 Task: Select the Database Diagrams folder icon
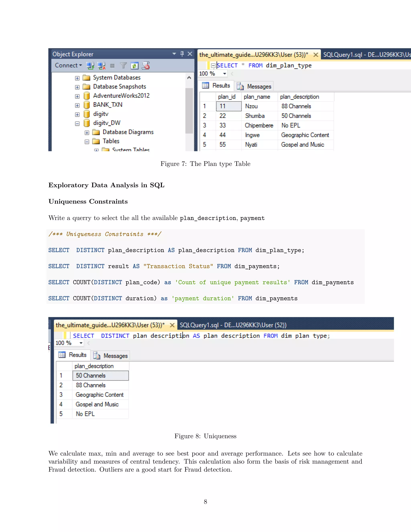click(x=96, y=132)
